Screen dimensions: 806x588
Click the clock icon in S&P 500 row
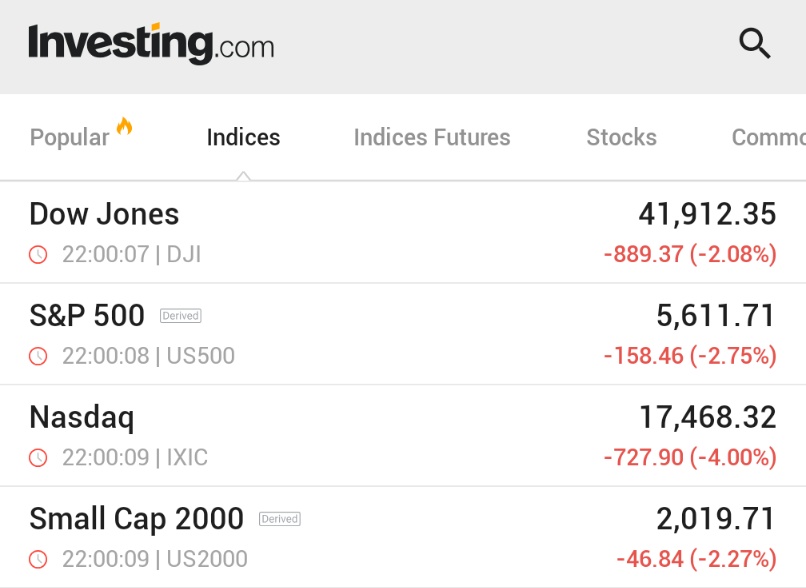(38, 356)
